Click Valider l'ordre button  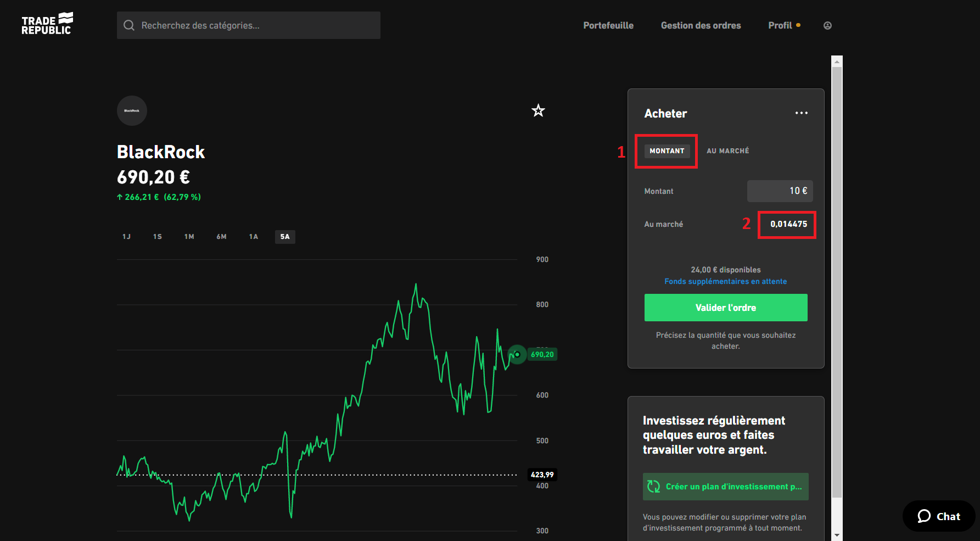(725, 308)
